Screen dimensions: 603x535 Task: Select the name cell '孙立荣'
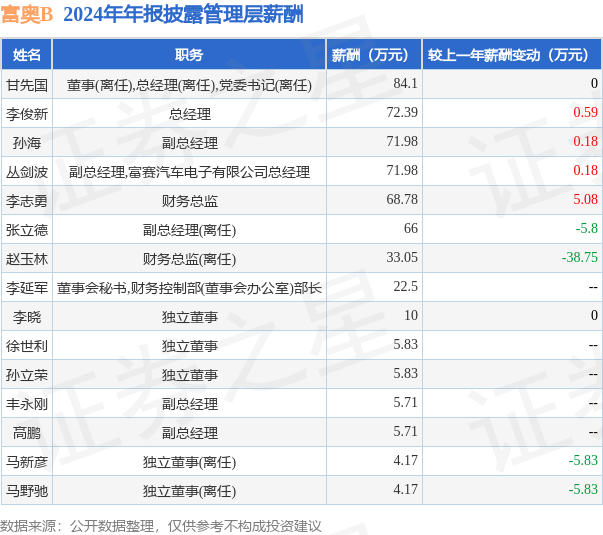[x=27, y=375]
